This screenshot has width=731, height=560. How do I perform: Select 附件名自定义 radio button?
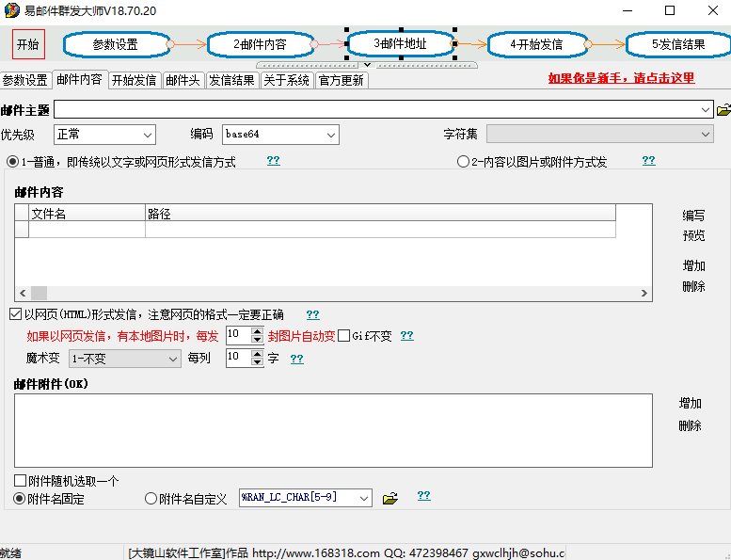(151, 499)
